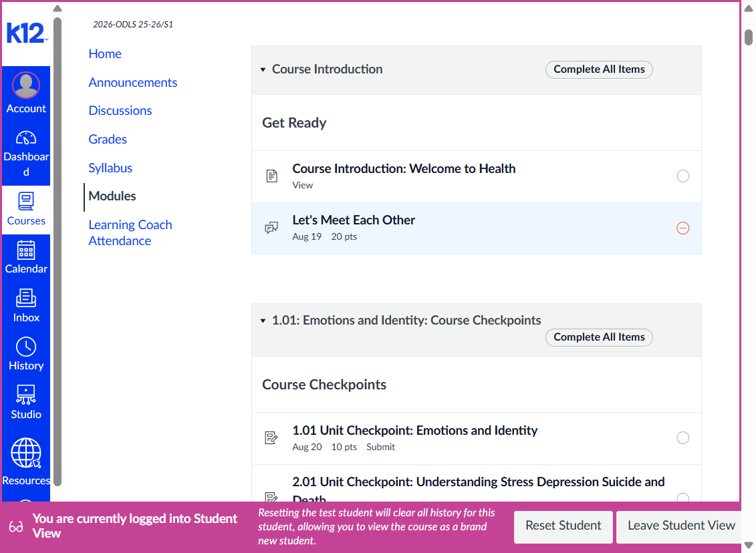Click the page scrollbar down arrow
Screen dimensions: 756x553
[748, 545]
